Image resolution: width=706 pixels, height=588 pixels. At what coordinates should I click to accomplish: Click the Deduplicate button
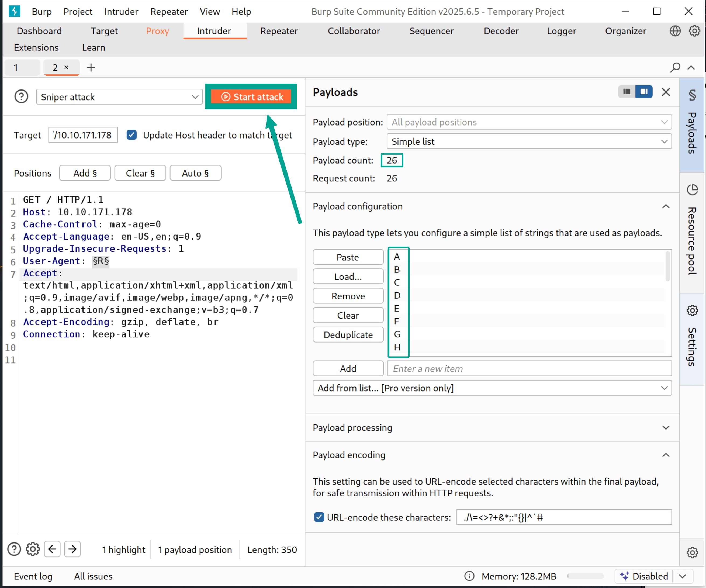(x=348, y=335)
